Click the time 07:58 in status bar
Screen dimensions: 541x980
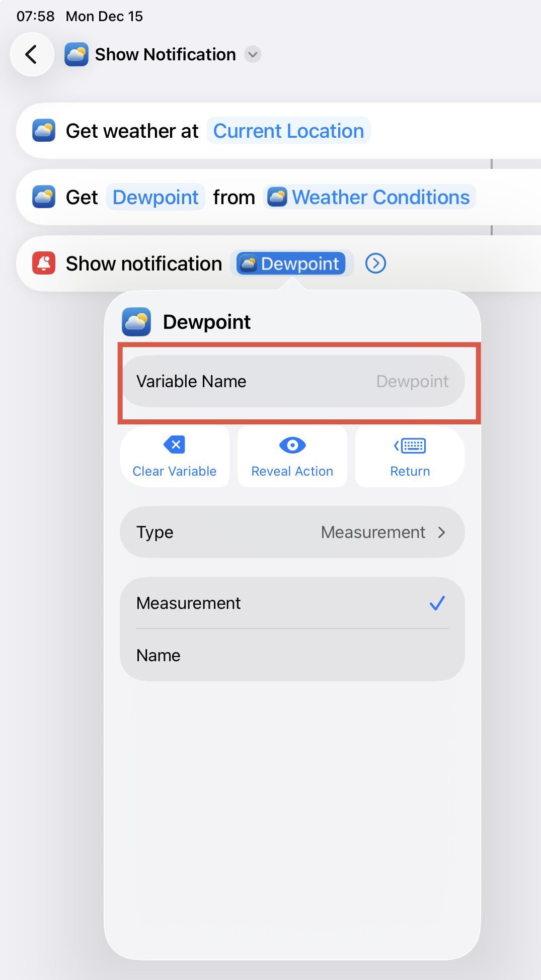tap(35, 16)
